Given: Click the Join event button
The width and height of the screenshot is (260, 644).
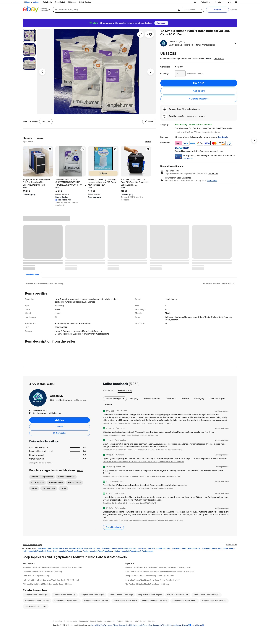Looking at the screenshot, I should (161, 23).
